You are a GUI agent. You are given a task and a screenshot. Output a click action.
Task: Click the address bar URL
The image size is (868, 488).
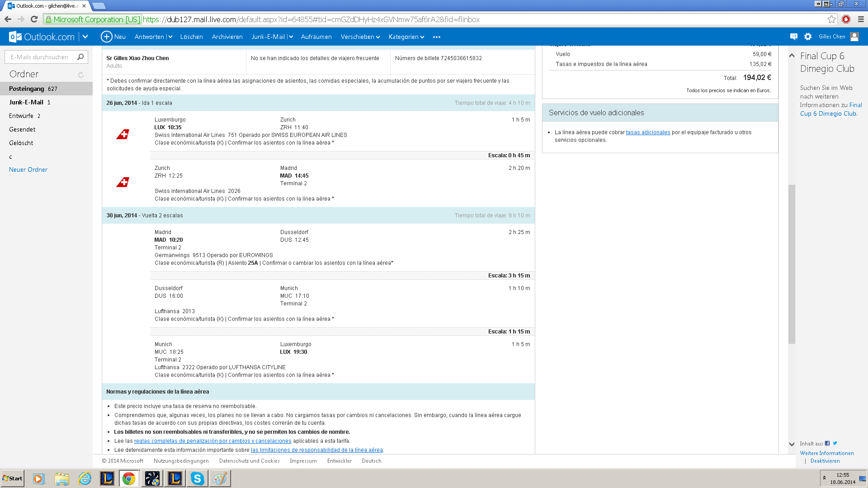click(x=312, y=19)
